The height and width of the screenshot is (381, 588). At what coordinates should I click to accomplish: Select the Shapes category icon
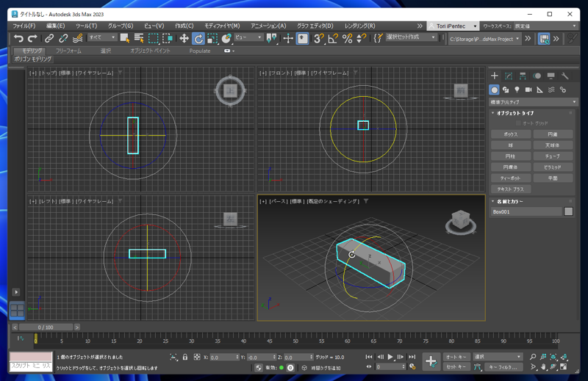(506, 90)
